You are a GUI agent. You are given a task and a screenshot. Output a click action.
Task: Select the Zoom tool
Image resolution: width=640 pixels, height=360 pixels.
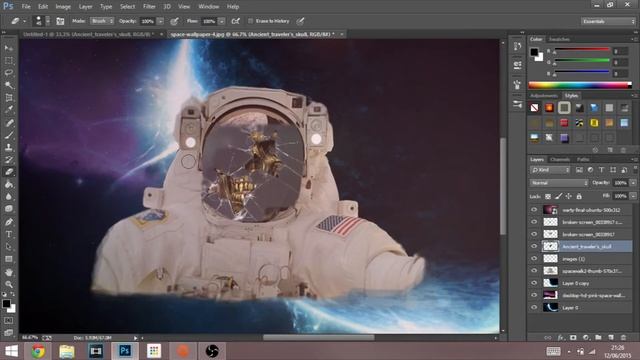click(x=9, y=284)
